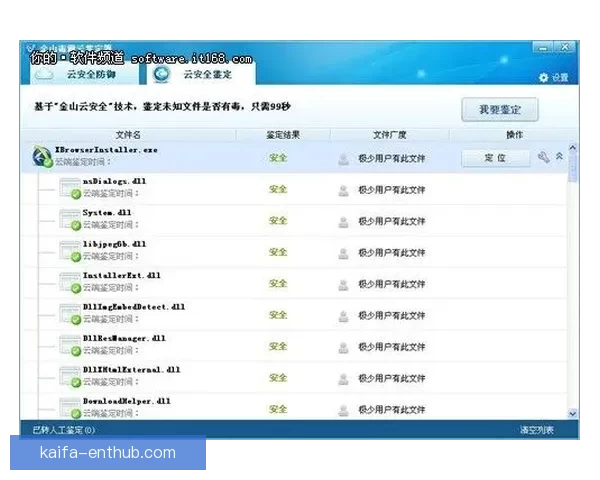Open 已转人工鉴定(0) link in status bar

tap(64, 430)
